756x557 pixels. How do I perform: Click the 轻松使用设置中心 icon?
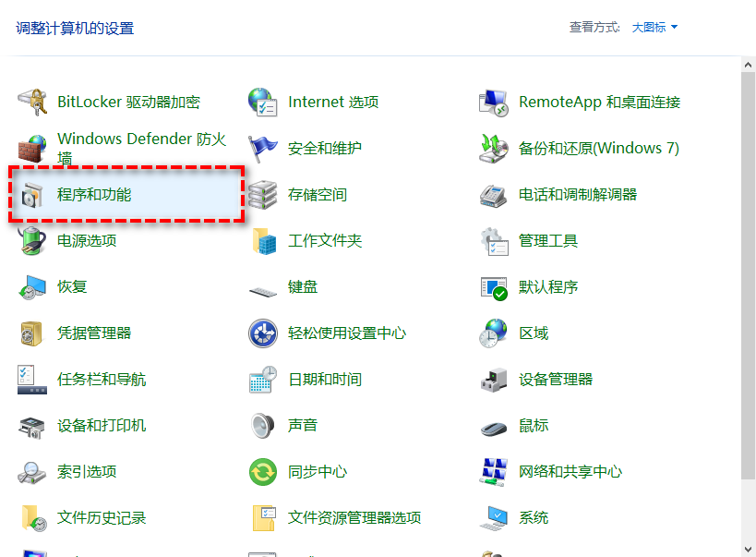[263, 333]
